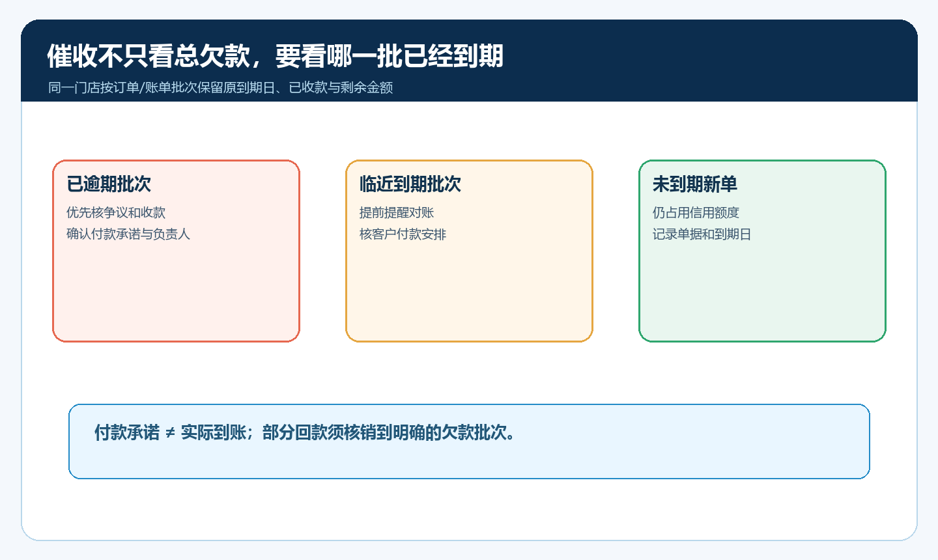
Task: Click the 临近到期批次 card heading
Action: (x=410, y=184)
